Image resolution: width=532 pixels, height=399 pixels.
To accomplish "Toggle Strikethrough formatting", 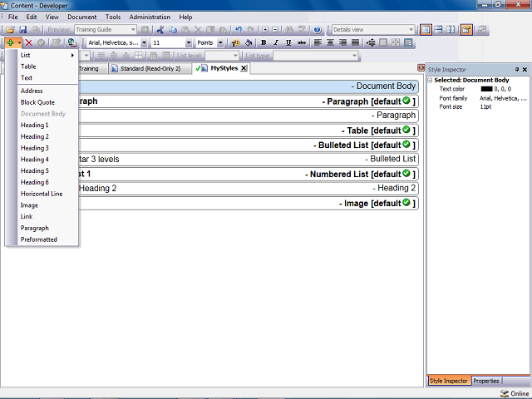I will 301,42.
